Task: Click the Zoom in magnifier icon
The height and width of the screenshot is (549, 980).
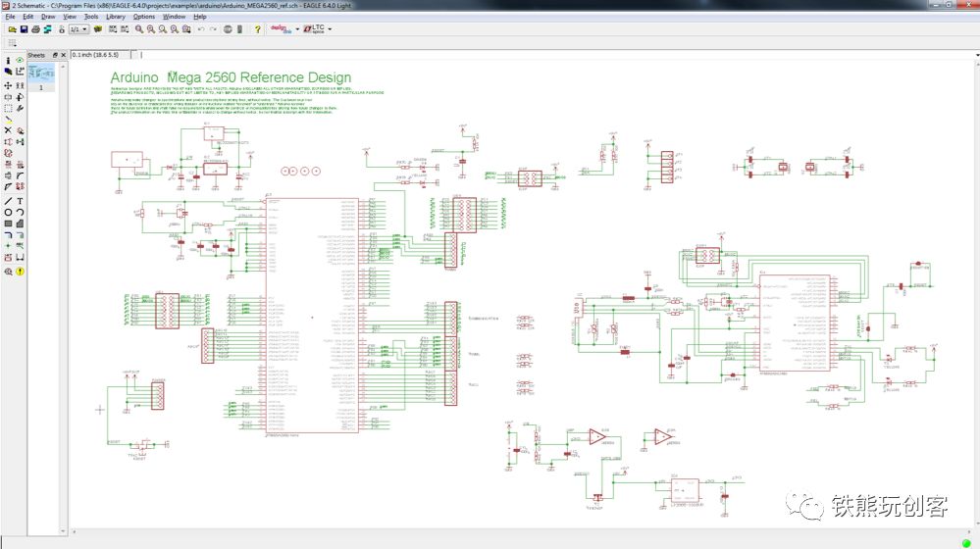Action: 151,29
